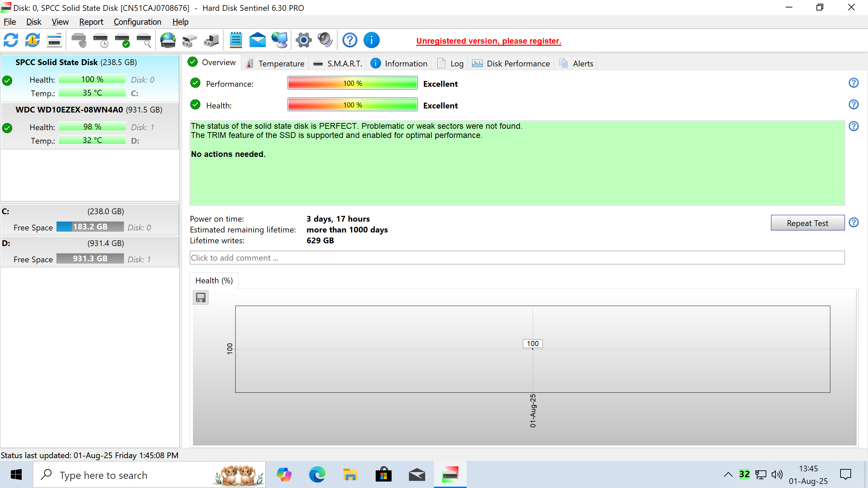The width and height of the screenshot is (868, 488).
Task: Select the Overview tab
Action: (x=212, y=62)
